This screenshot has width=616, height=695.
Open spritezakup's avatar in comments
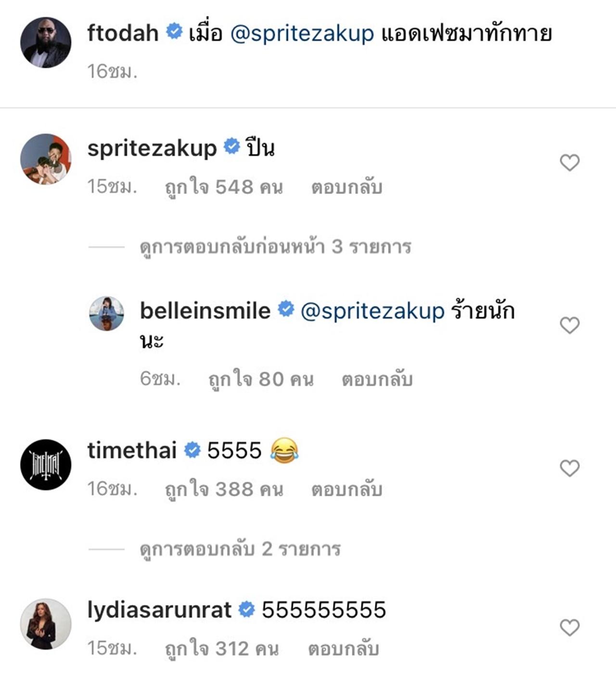[x=46, y=159]
